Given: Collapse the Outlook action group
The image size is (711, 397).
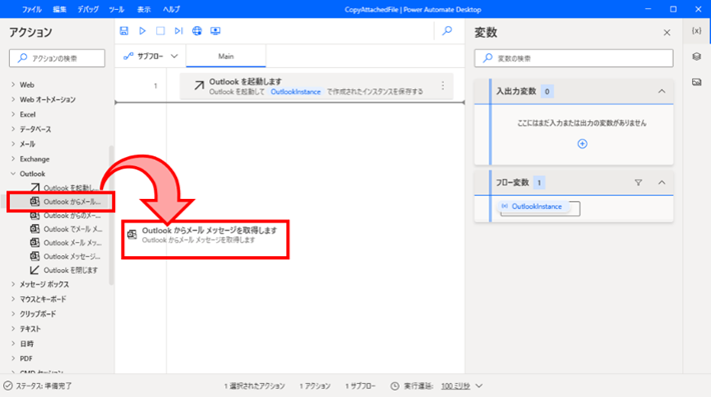Looking at the screenshot, I should coord(13,174).
